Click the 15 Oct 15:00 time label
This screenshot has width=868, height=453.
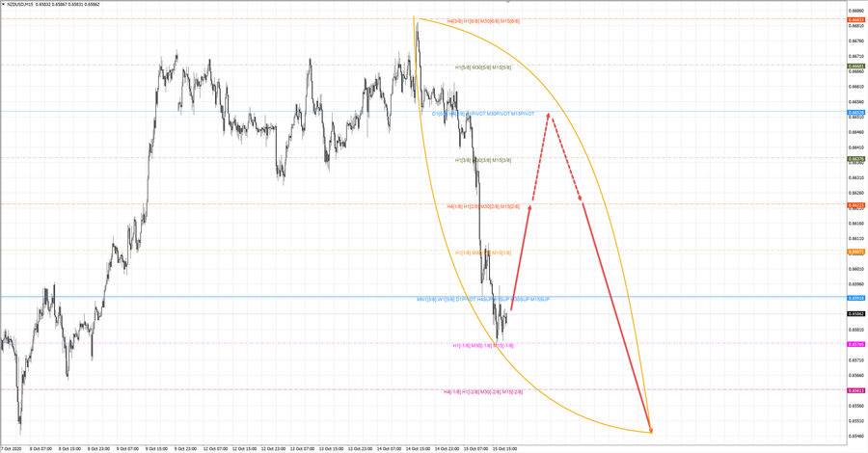[504, 448]
